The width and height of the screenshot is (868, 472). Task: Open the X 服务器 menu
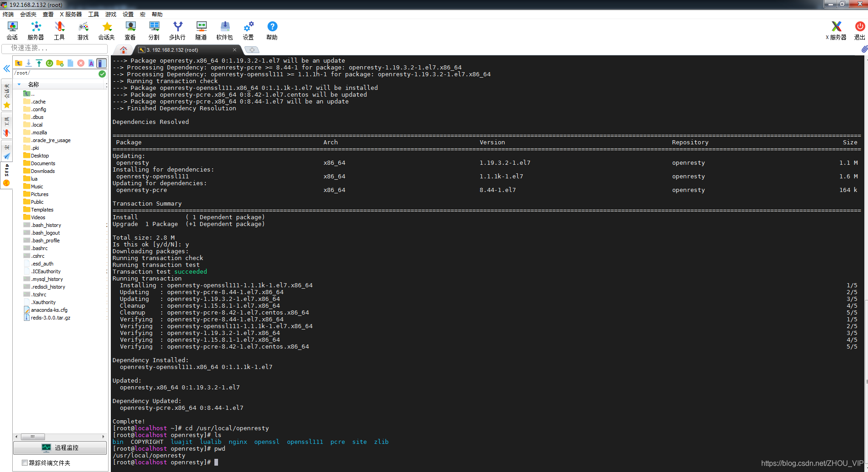(x=71, y=15)
